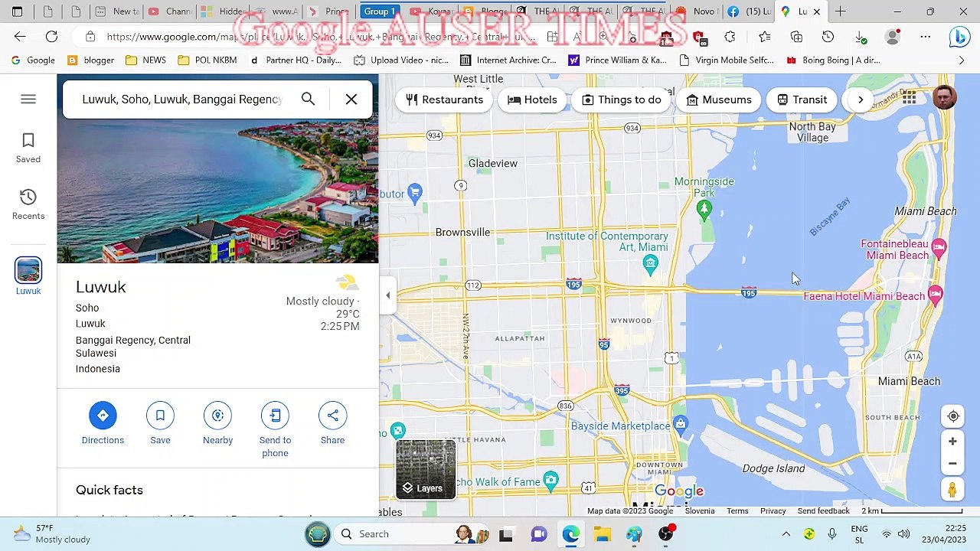Filter map by Transit chip
980x551 pixels.
pyautogui.click(x=802, y=99)
